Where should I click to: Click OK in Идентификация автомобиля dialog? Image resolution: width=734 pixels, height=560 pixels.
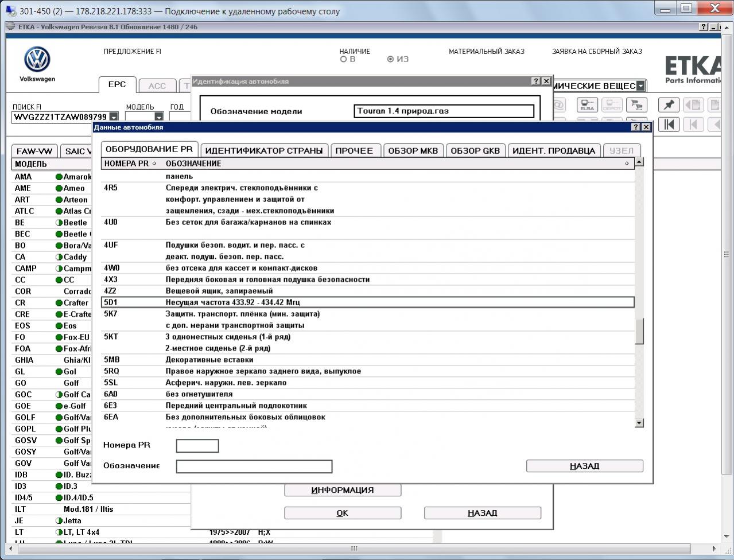click(343, 513)
